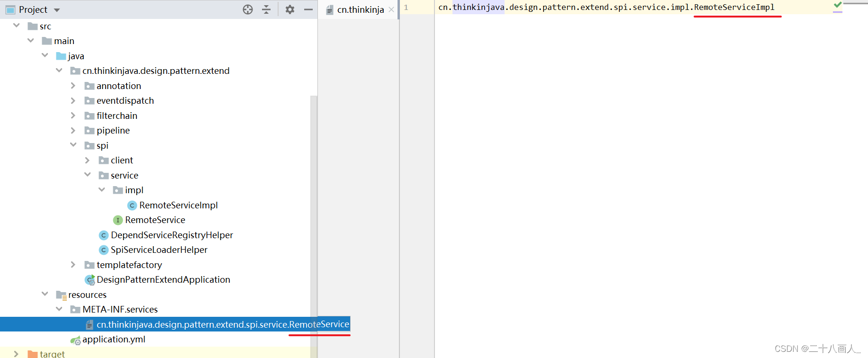Select the java source root icon
The image size is (868, 358).
pyautogui.click(x=61, y=56)
